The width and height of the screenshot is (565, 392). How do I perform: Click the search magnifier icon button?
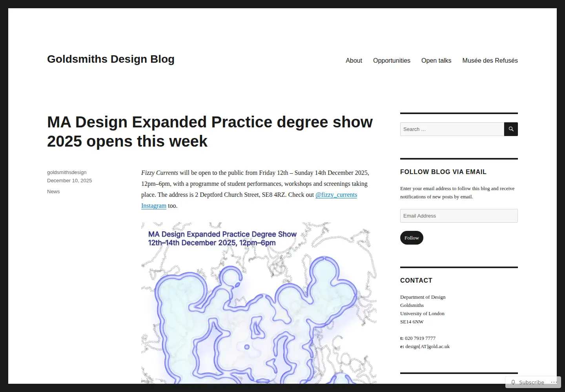(511, 129)
